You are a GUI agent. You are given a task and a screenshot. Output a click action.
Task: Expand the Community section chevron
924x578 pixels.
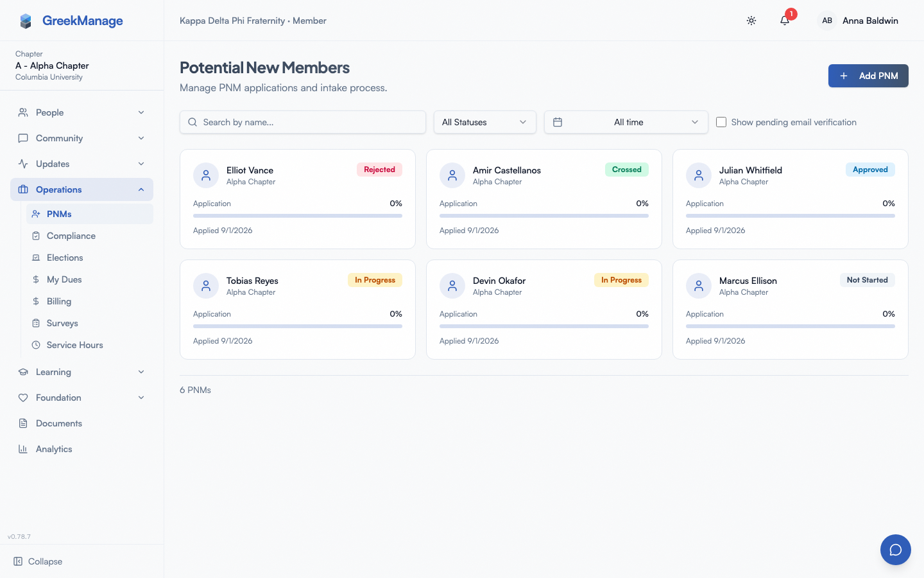[x=141, y=138]
